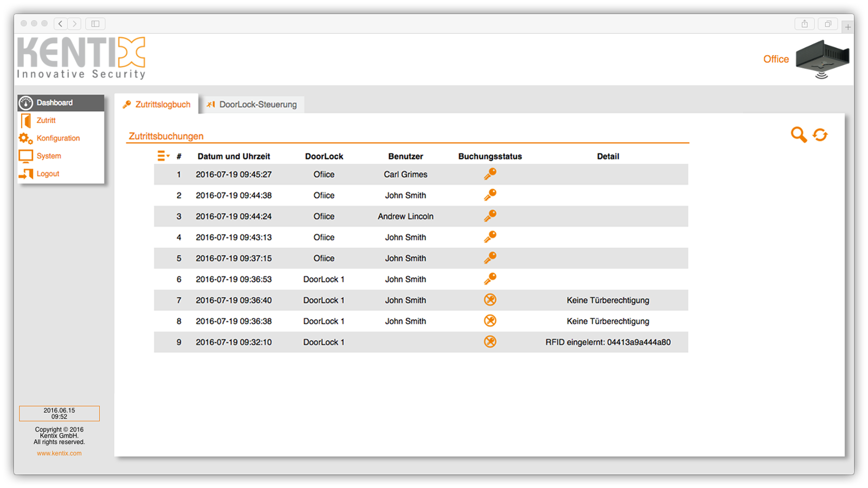Click the System monitor icon
Viewport: 868px width, 488px height.
25,156
